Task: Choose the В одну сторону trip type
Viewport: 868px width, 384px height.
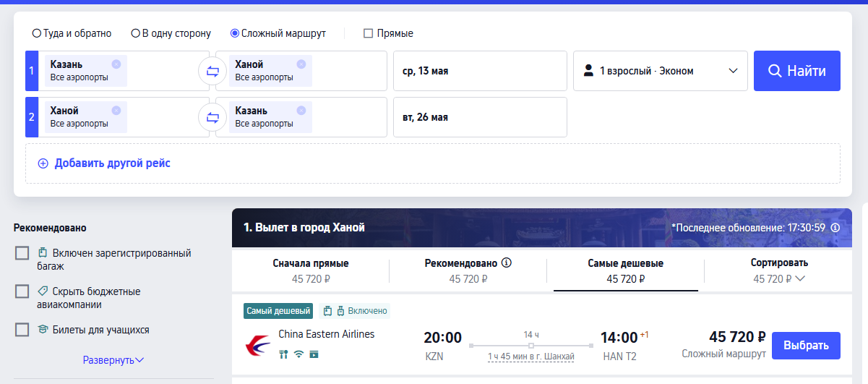Action: (135, 33)
